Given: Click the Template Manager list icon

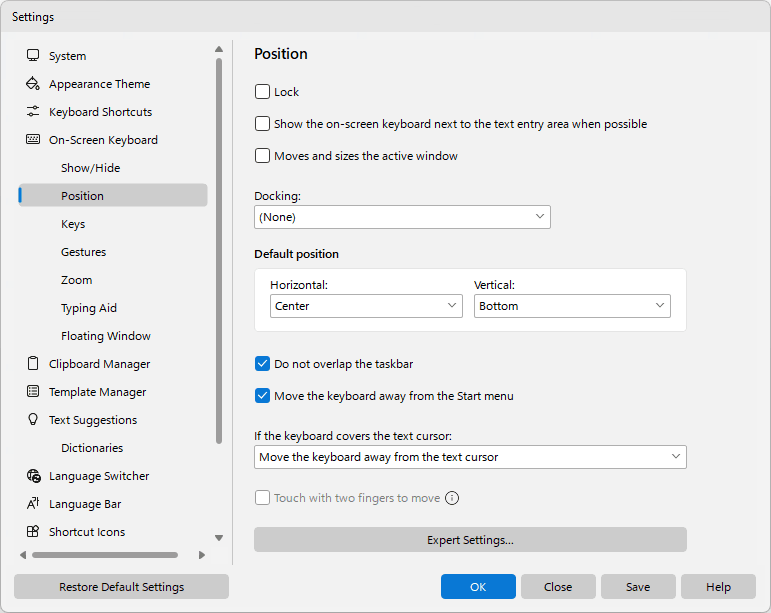Looking at the screenshot, I should click(33, 392).
